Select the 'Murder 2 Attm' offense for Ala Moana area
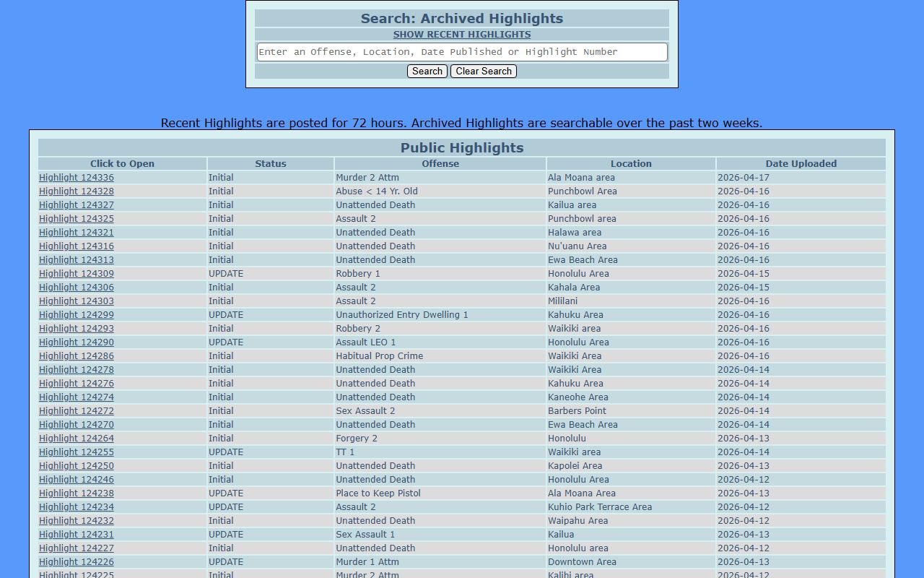The width and height of the screenshot is (924, 578). click(x=440, y=178)
